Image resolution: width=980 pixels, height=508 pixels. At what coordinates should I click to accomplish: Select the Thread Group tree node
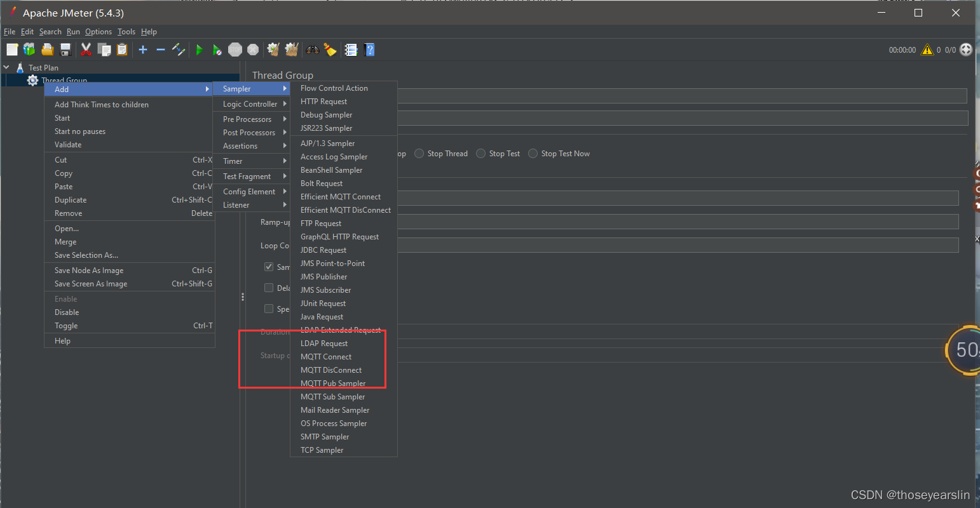coord(64,80)
